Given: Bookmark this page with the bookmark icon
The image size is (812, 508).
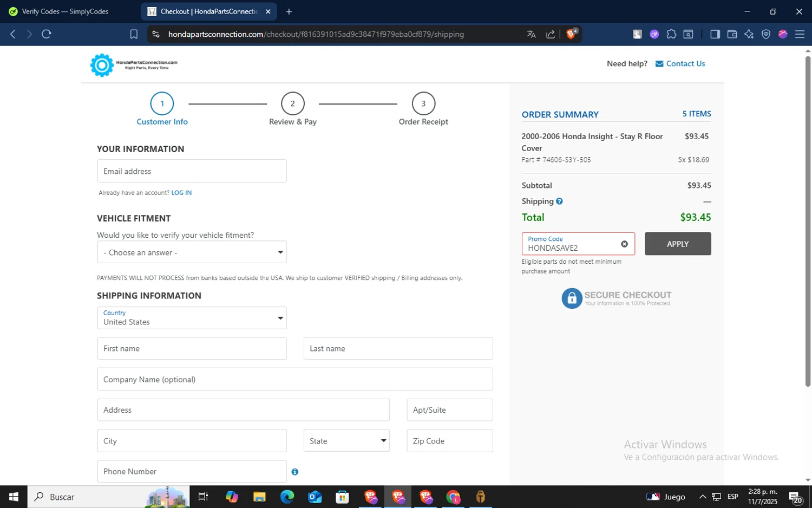Looking at the screenshot, I should [x=134, y=34].
